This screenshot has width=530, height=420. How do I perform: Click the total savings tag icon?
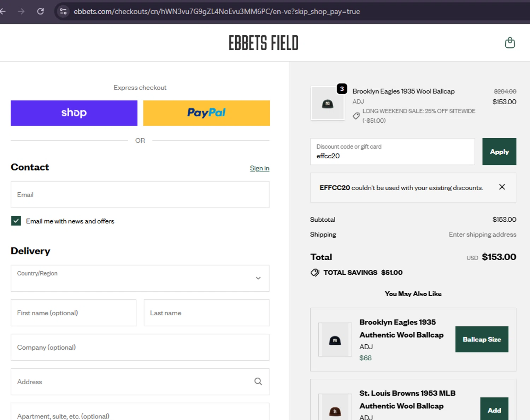coord(315,273)
